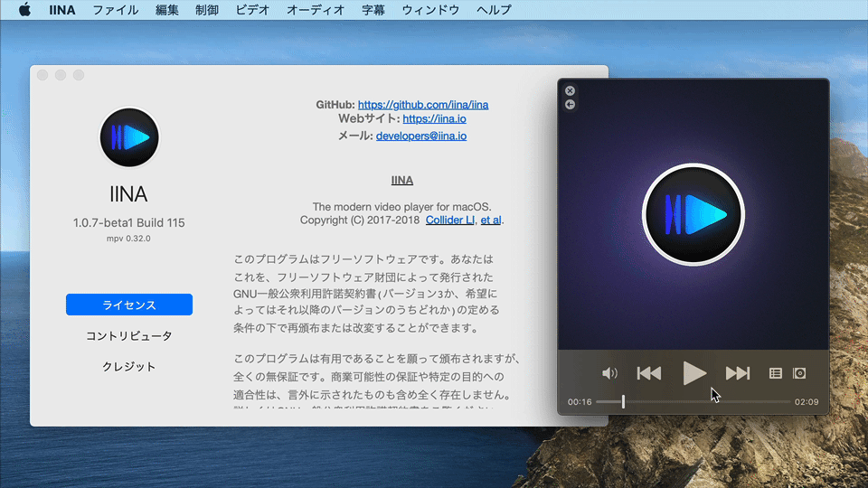Close the mini player window
The height and width of the screenshot is (488, 868).
click(x=570, y=90)
